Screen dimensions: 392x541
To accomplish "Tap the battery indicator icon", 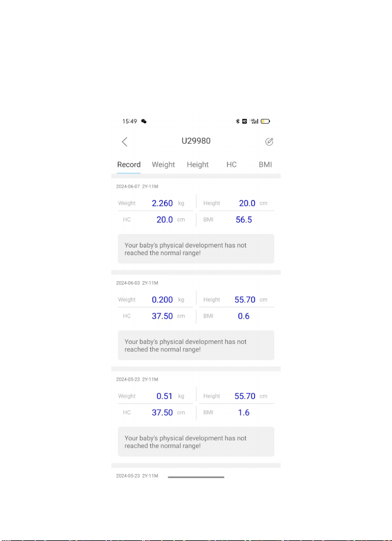I will click(x=265, y=121).
